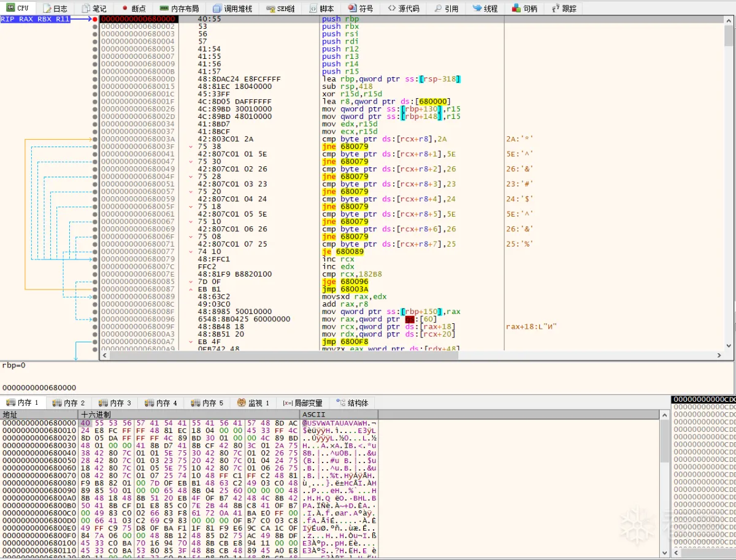736x560 pixels.
Task: Click the 引用 tab magnifier icon
Action: (438, 9)
